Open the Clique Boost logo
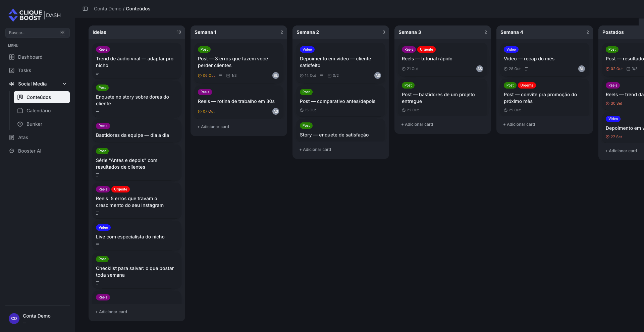Viewport: 644px width, 332px height. [35, 15]
